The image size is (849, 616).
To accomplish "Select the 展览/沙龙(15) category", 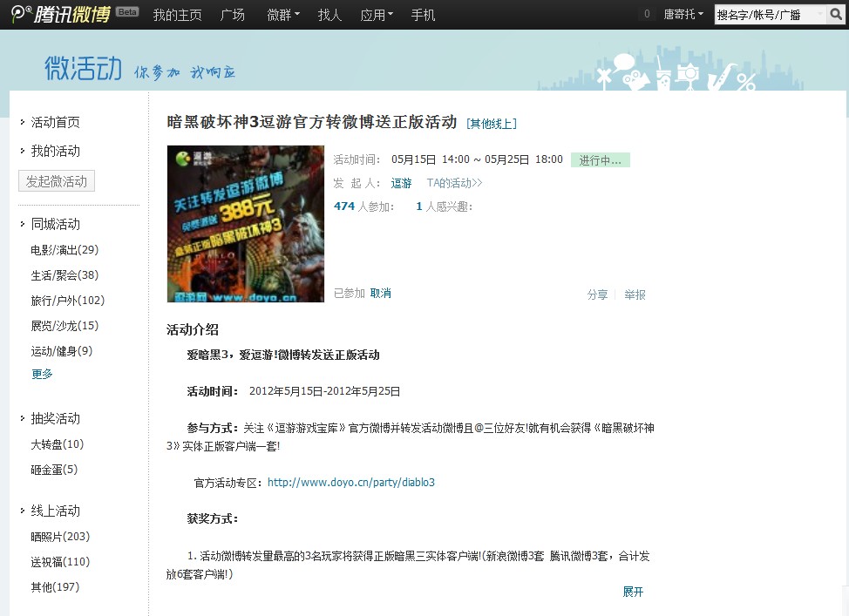I will (65, 326).
